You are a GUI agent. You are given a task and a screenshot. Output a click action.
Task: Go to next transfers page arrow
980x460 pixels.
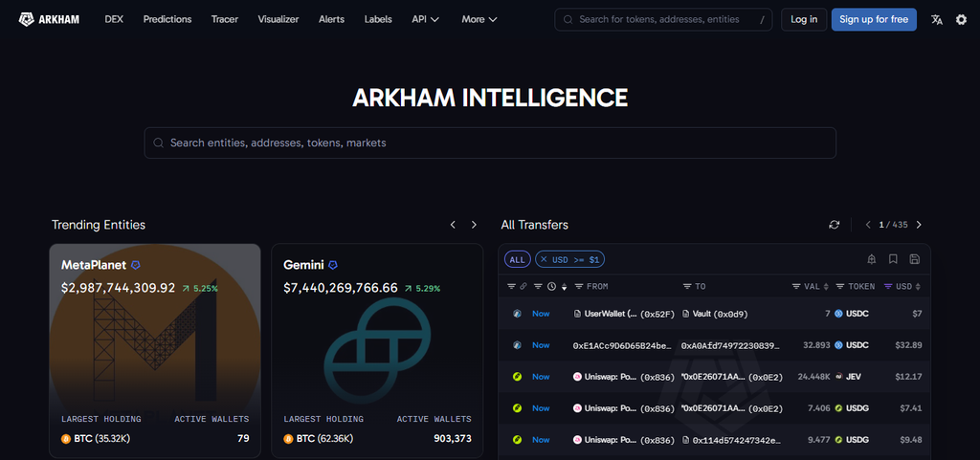coord(919,225)
